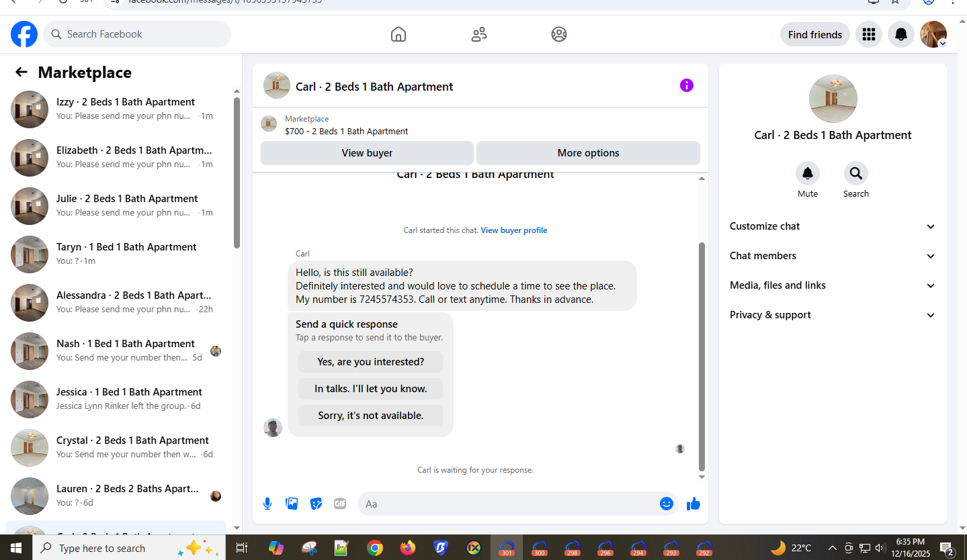Viewport: 967px width, 560px height.
Task: Click the back arrow beside Marketplace
Action: pyautogui.click(x=22, y=73)
